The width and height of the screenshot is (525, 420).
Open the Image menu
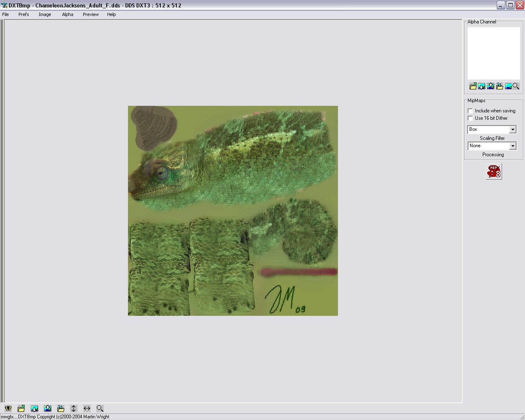coord(45,14)
